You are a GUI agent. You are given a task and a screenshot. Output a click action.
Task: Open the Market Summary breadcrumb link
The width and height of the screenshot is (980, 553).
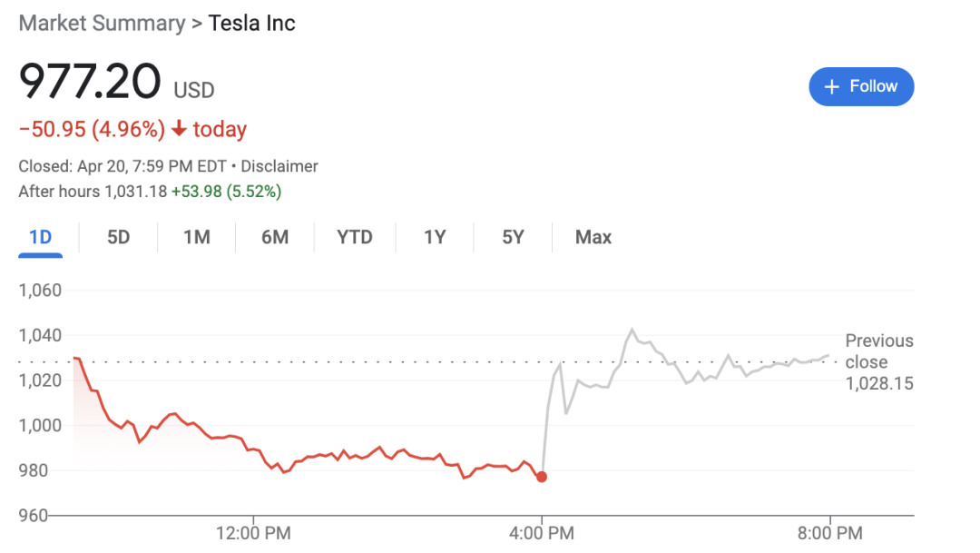[x=102, y=23]
